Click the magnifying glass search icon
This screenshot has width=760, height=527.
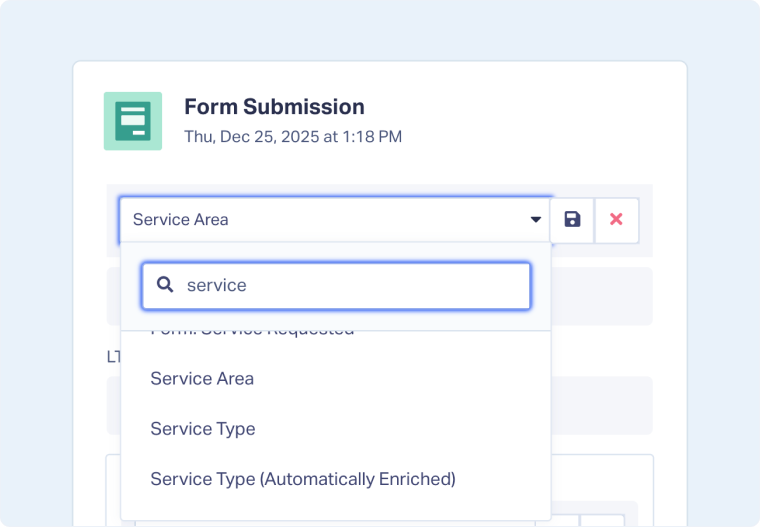165,285
